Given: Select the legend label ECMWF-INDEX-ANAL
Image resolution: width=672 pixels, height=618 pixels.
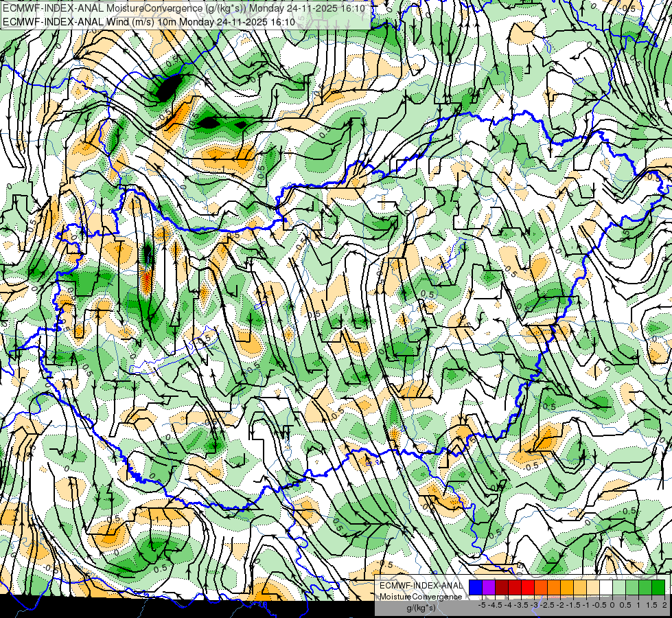Looking at the screenshot, I should pyautogui.click(x=421, y=586).
